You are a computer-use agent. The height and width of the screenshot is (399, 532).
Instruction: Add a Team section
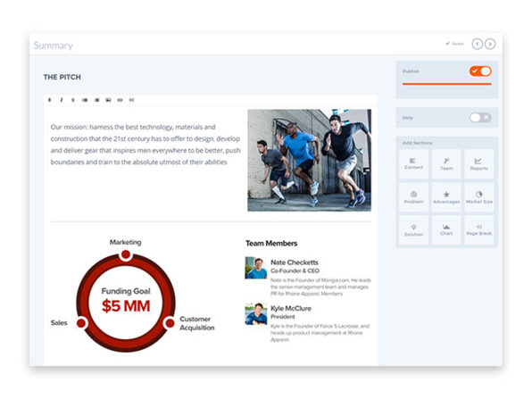click(446, 164)
